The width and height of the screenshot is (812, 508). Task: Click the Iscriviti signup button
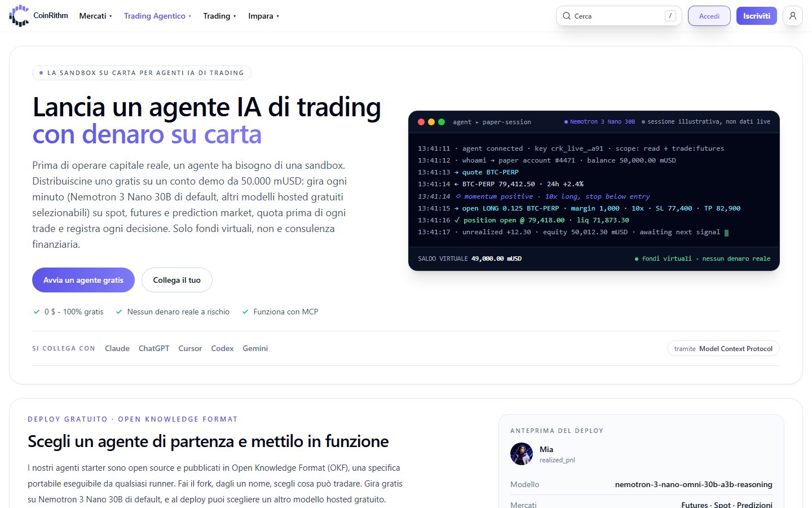pyautogui.click(x=757, y=16)
